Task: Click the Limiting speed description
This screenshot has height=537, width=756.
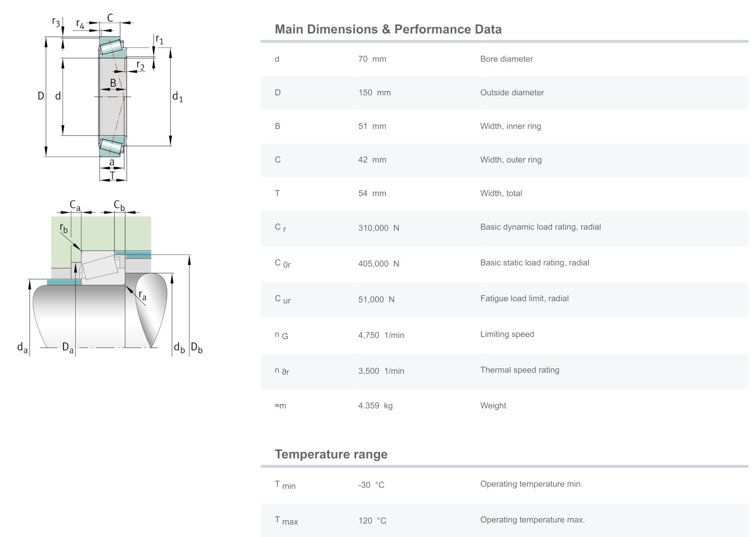Action: 507,334
